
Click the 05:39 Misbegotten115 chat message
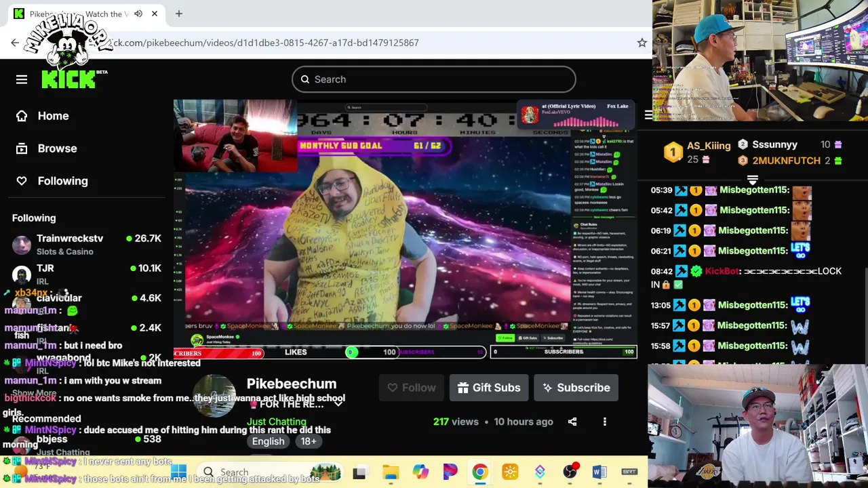(732, 190)
